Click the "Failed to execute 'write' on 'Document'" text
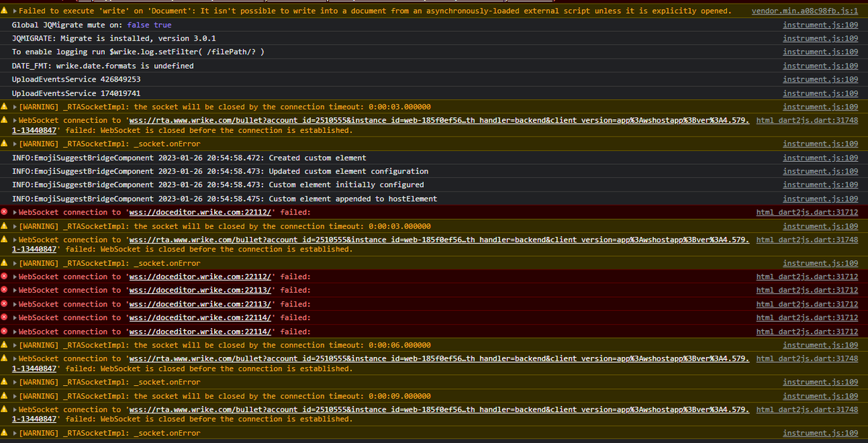 pyautogui.click(x=375, y=11)
